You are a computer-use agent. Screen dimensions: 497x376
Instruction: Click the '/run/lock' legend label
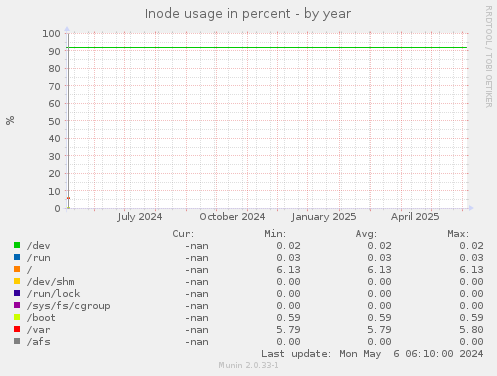point(54,294)
